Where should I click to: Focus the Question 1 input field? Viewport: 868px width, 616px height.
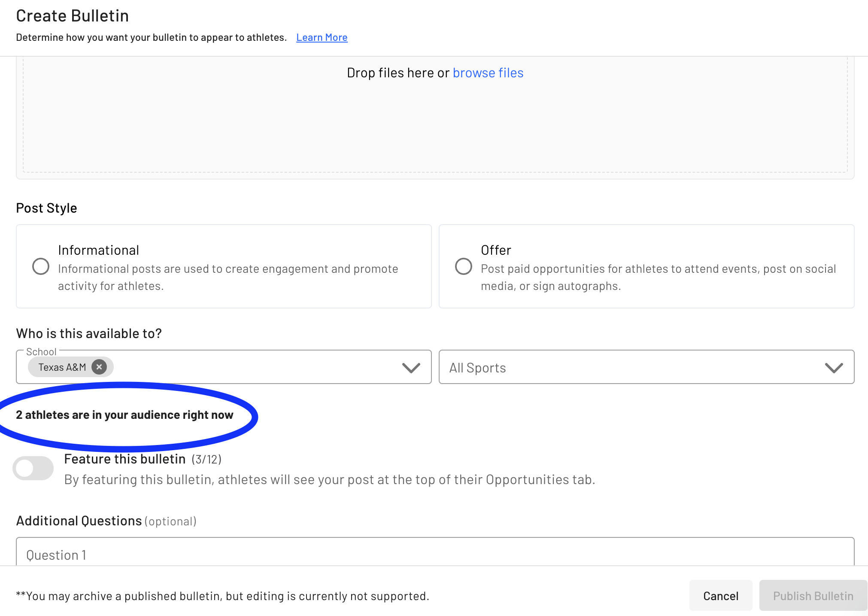pos(434,555)
